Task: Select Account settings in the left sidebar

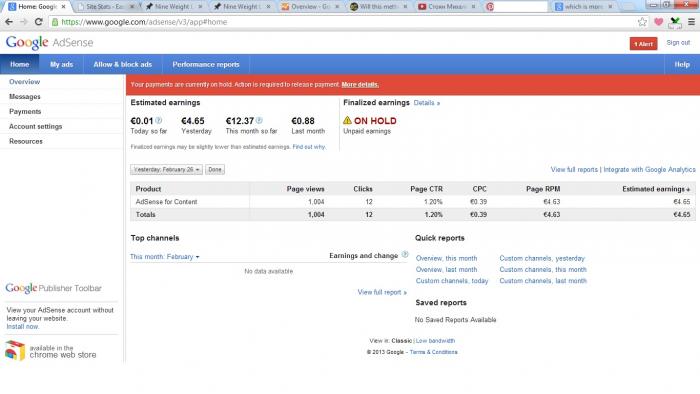Action: [36, 126]
